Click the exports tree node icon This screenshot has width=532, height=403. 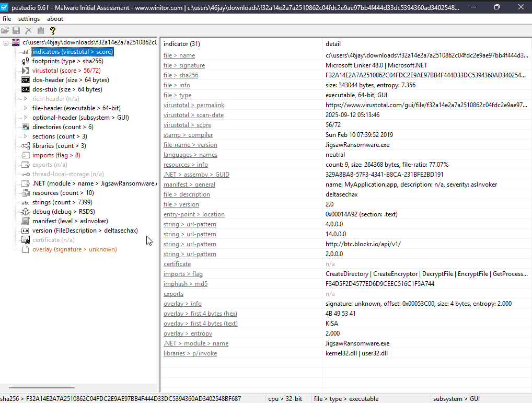pos(26,165)
